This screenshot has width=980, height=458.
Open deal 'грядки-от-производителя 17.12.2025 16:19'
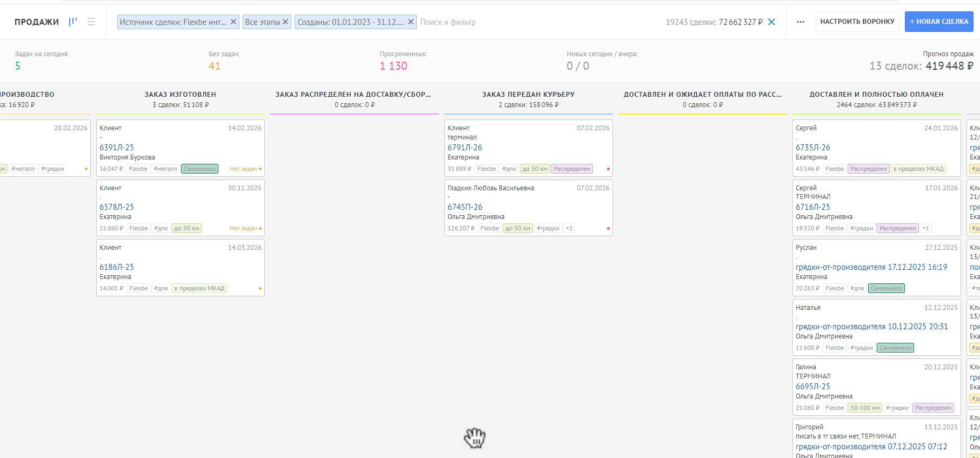871,267
